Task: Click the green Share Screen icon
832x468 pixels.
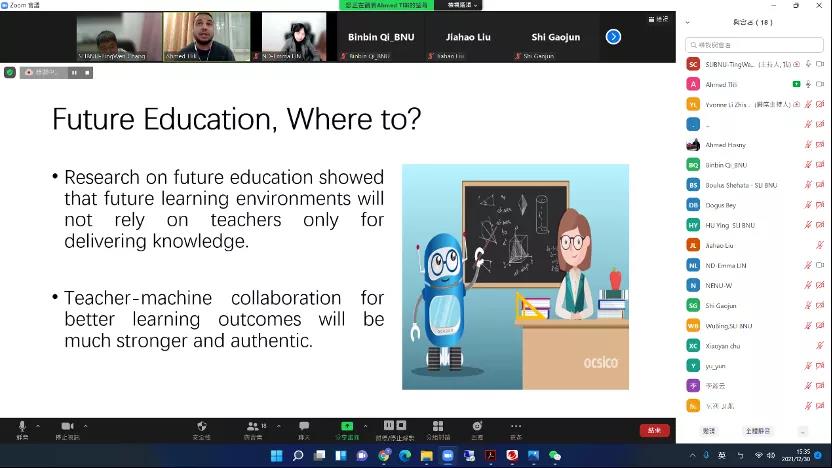Action: coord(347,428)
